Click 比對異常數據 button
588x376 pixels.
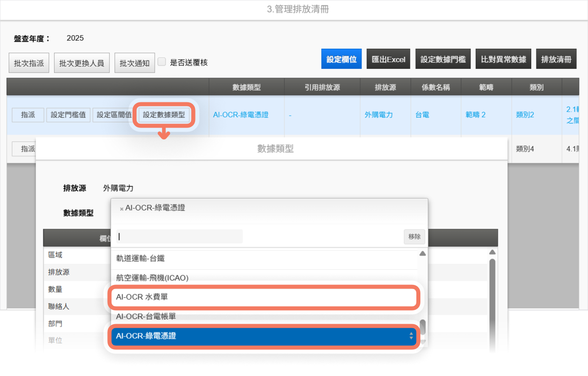coord(503,59)
